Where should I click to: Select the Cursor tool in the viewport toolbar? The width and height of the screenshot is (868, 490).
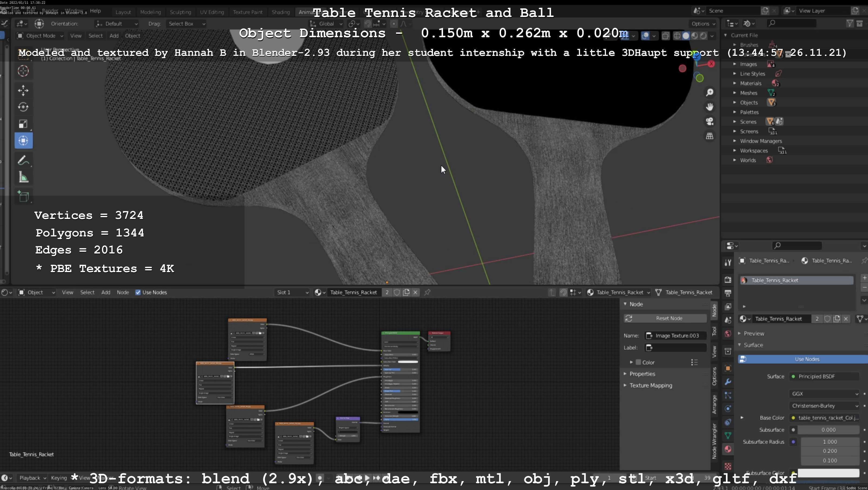tap(23, 71)
